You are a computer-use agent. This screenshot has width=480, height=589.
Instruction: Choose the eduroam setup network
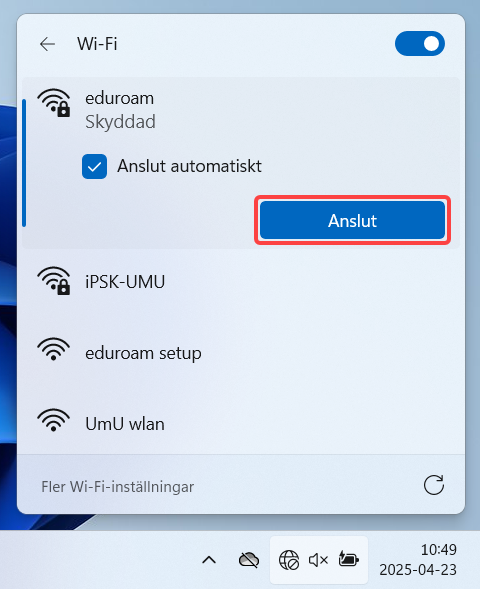tap(240, 353)
